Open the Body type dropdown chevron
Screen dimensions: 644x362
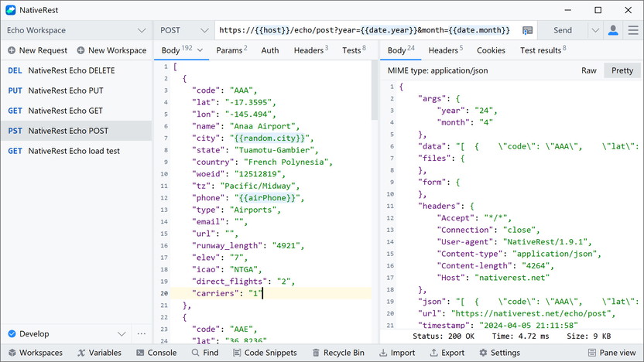pyautogui.click(x=200, y=50)
